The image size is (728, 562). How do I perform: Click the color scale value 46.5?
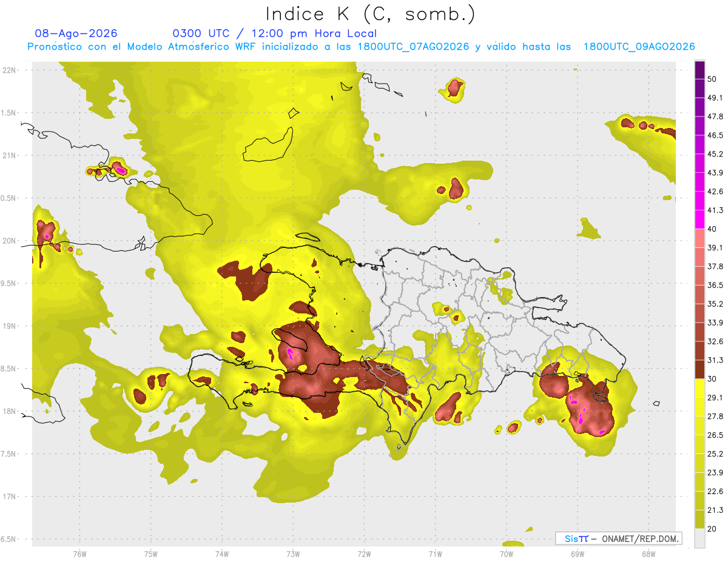tap(716, 135)
